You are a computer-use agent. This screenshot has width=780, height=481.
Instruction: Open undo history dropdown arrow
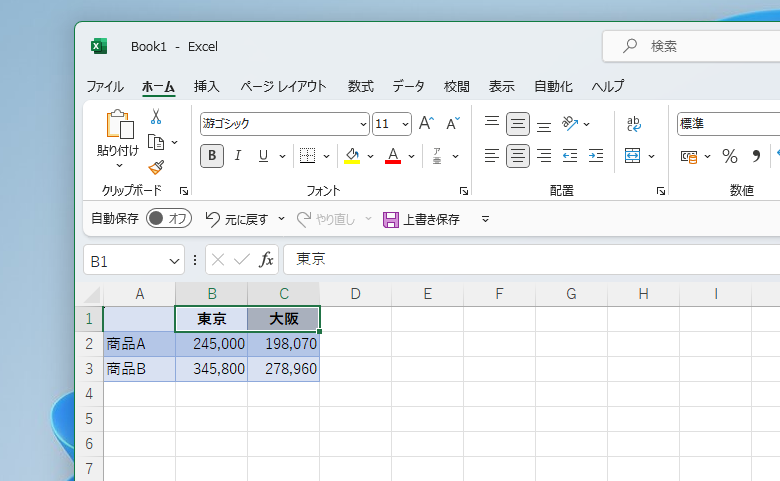(281, 218)
